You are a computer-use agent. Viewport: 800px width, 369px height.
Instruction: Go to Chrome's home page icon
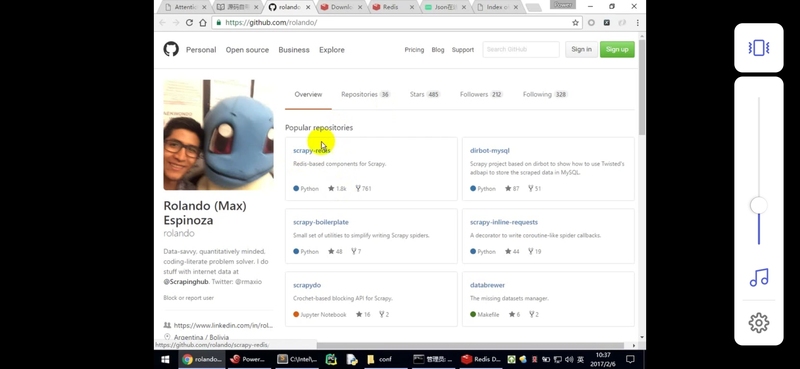coord(203,22)
